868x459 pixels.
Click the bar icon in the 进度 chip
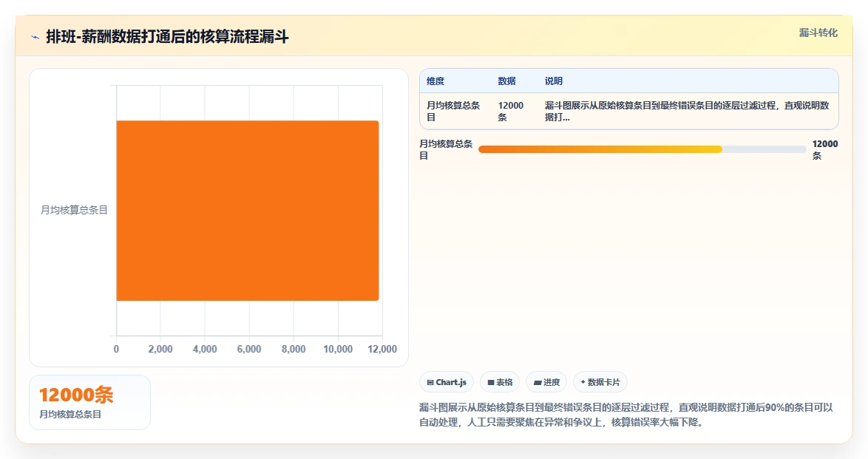click(537, 383)
